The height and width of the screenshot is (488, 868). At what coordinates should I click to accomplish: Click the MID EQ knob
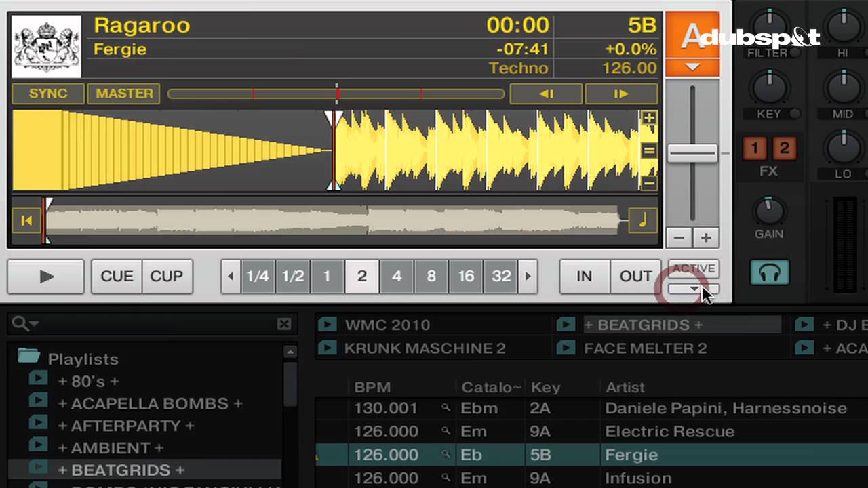[842, 88]
